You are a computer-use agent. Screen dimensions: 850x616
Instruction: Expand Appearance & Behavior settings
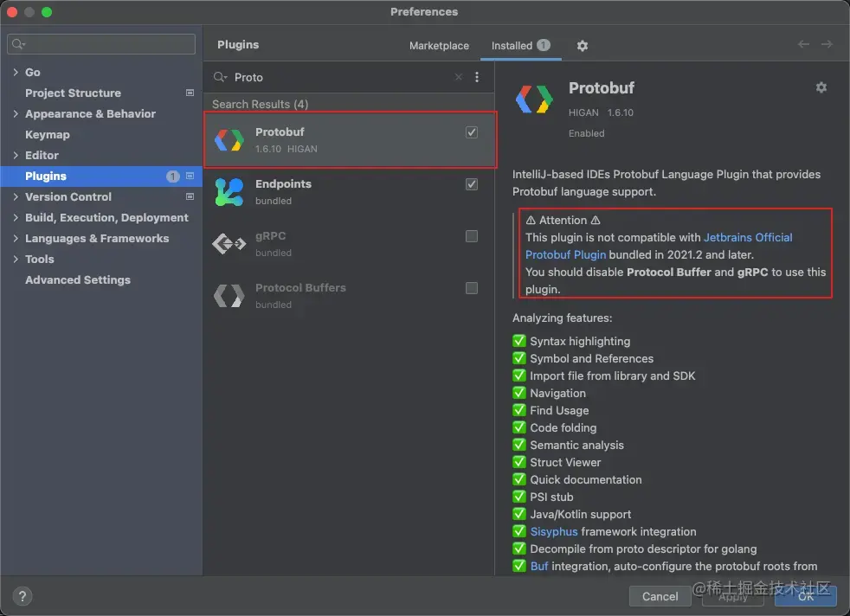coord(16,114)
